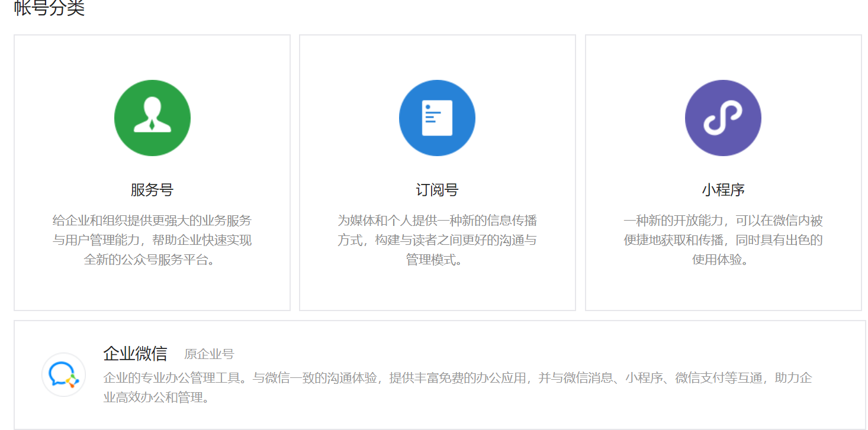Image resolution: width=868 pixels, height=430 pixels.
Task: Click the 帐号分类 heading
Action: coord(50,8)
